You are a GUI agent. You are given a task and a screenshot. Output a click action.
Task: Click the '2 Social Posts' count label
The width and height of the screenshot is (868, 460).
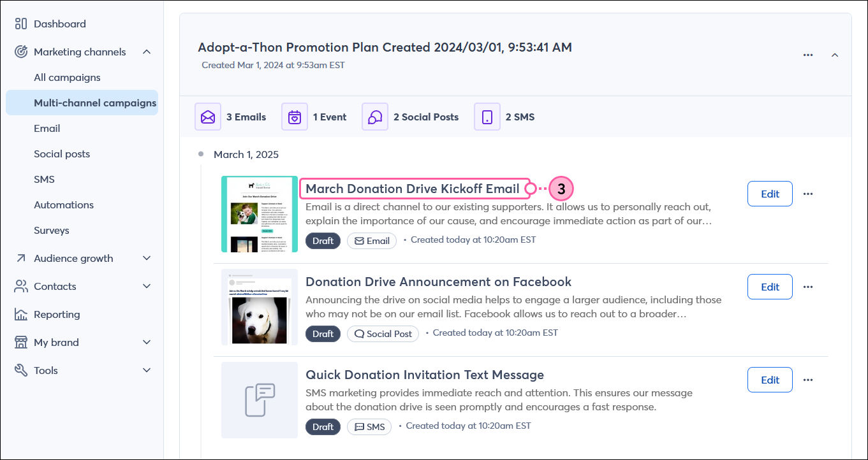point(426,117)
